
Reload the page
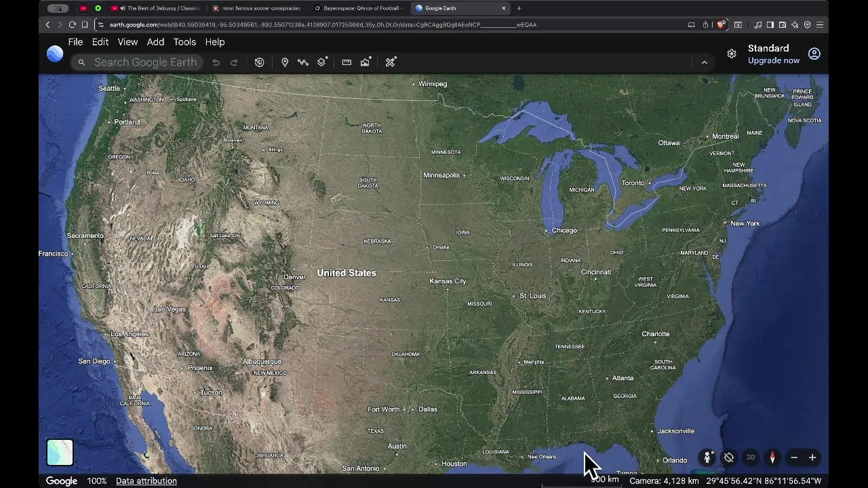pos(72,25)
